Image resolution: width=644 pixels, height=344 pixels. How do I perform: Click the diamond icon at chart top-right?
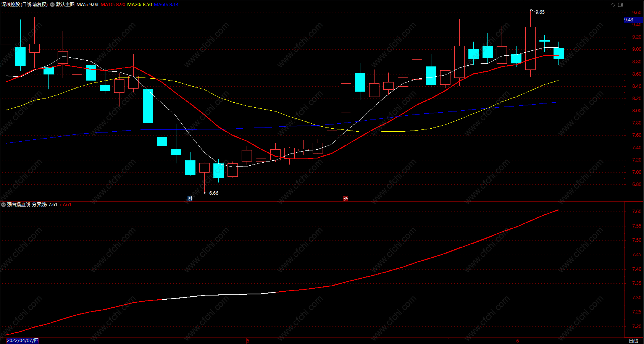[x=613, y=5]
